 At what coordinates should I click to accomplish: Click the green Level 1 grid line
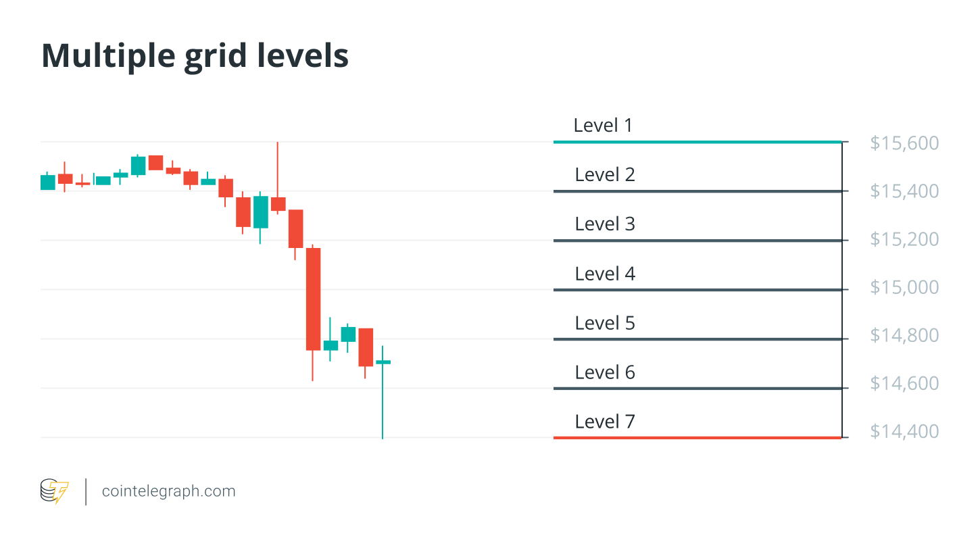696,142
